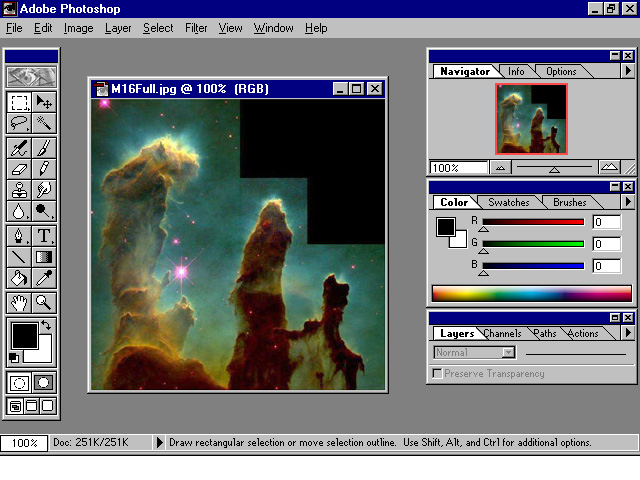Switch to the Actions tab
The width and height of the screenshot is (640, 480).
pos(583,333)
